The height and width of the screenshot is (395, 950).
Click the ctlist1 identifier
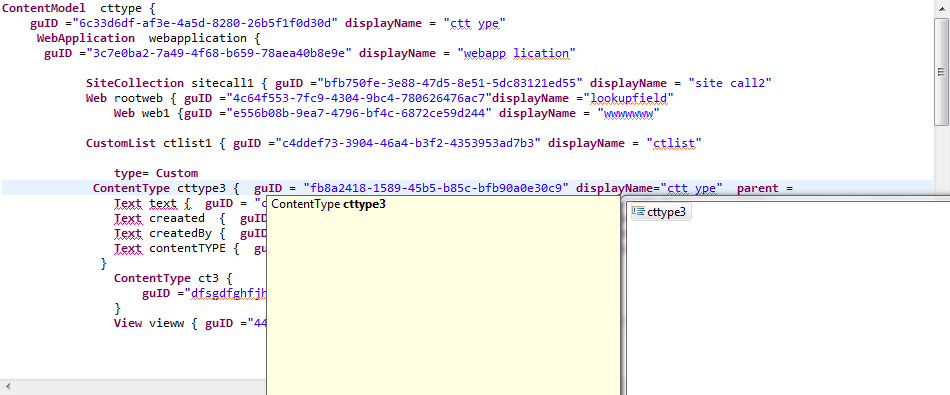tap(187, 144)
